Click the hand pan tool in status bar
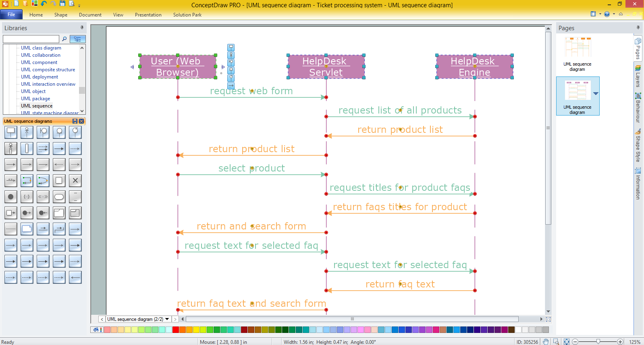The width and height of the screenshot is (644, 345). (546, 342)
